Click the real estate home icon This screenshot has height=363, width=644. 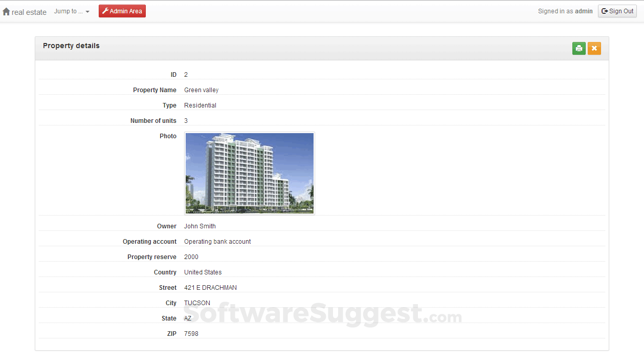tap(6, 11)
